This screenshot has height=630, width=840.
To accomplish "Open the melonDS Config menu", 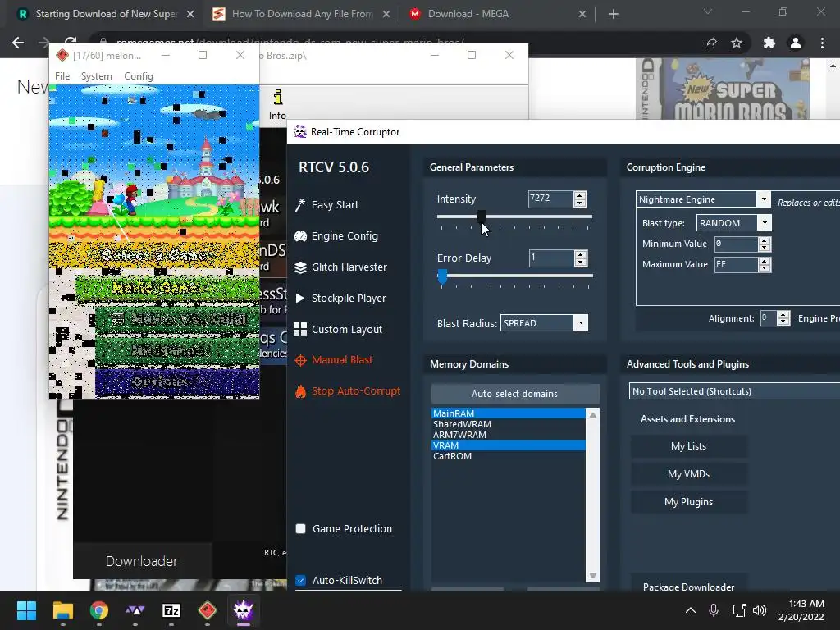I will click(138, 76).
